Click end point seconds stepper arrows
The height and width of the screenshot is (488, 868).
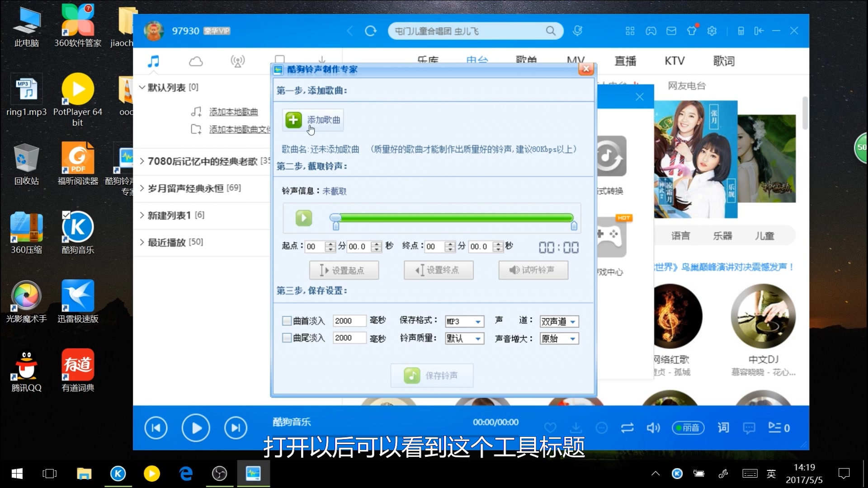(498, 246)
